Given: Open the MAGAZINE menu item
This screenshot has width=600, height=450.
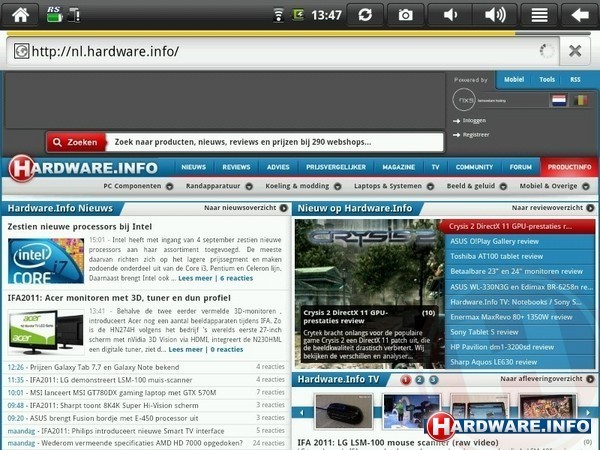Looking at the screenshot, I should pos(398,167).
